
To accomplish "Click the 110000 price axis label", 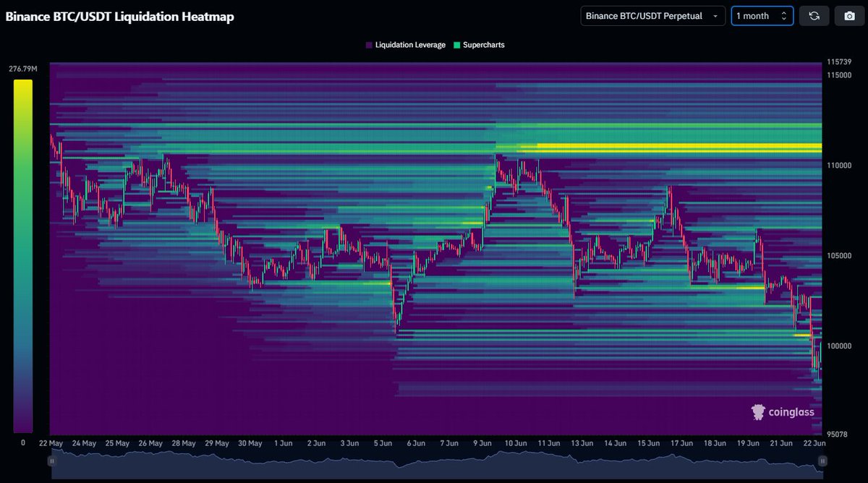I will pyautogui.click(x=839, y=166).
